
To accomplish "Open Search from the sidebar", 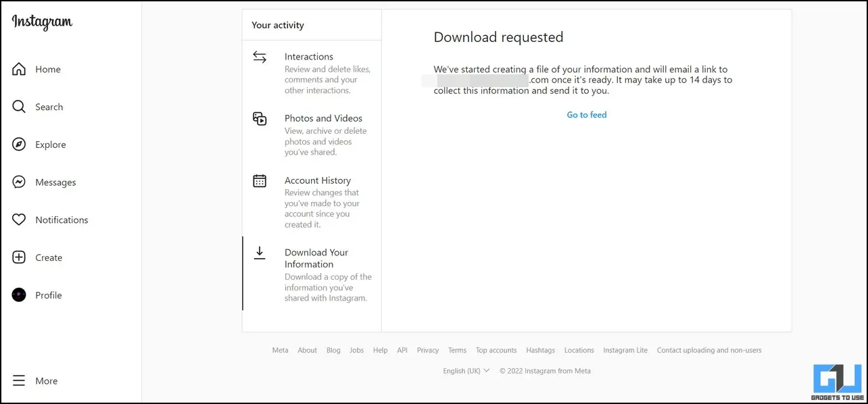I will 49,107.
